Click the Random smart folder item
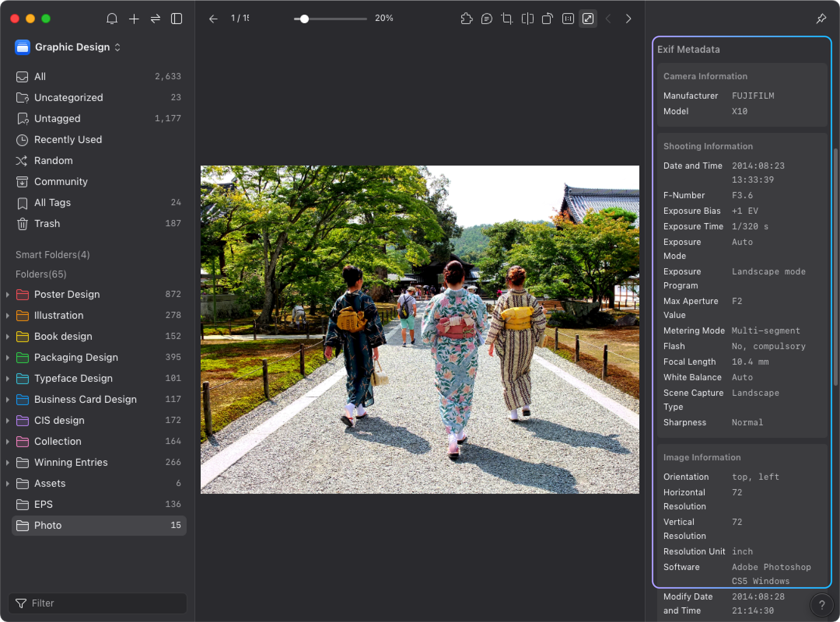Viewport: 840px width, 622px height. [53, 161]
